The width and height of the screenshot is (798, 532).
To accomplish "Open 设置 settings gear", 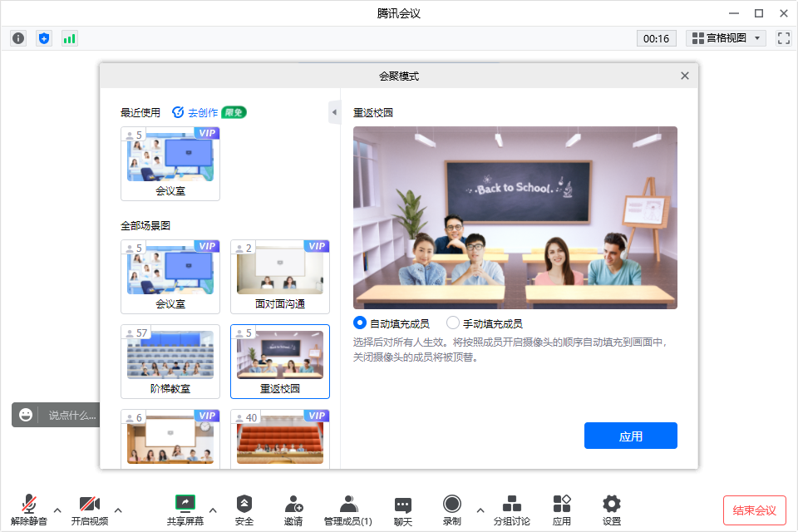I will (612, 510).
